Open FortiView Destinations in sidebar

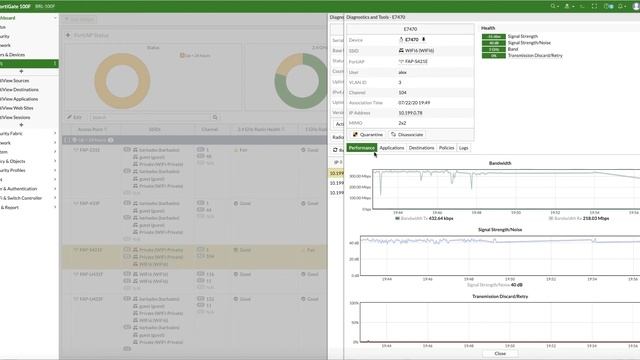(x=29, y=90)
